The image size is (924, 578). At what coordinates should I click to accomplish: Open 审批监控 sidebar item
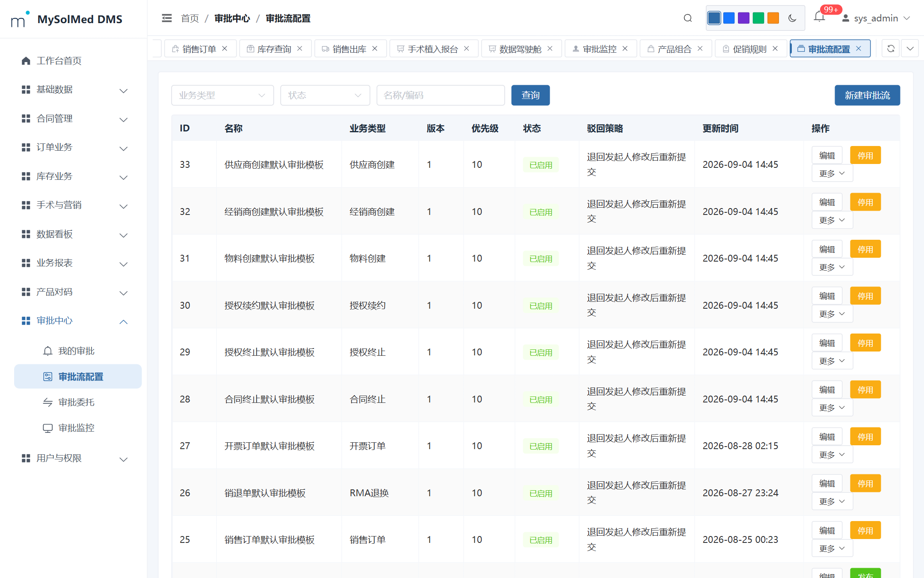(78, 428)
